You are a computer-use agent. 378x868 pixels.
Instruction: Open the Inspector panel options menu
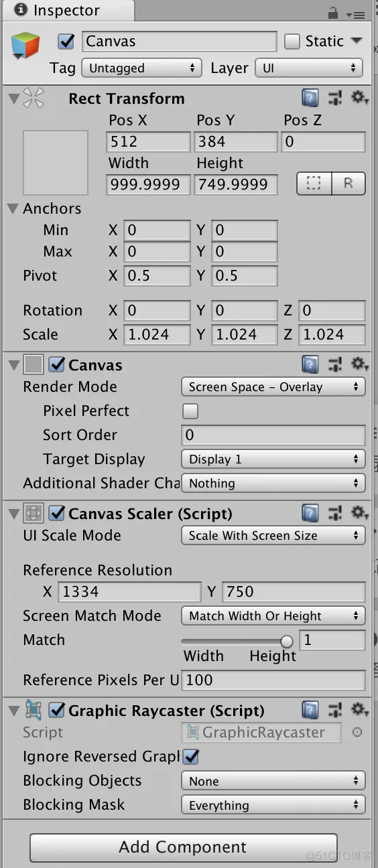355,13
